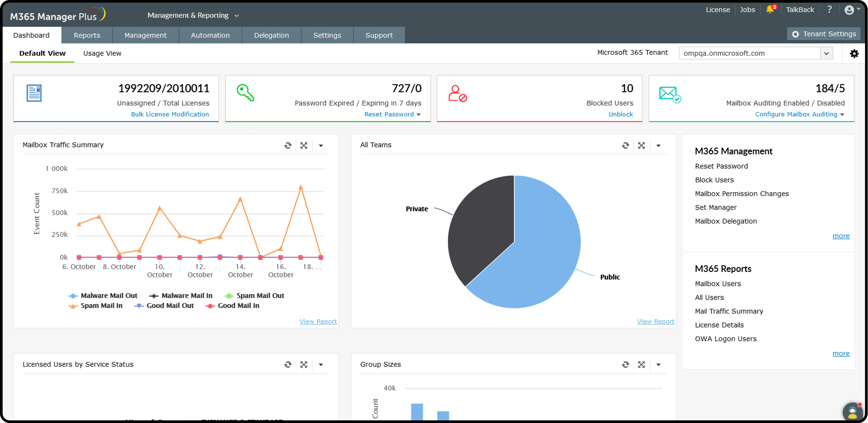Refresh the All Teams pie chart
The width and height of the screenshot is (868, 423).
[626, 145]
